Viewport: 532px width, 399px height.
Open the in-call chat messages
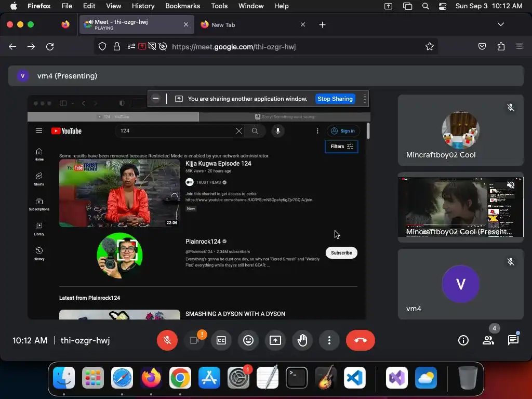tap(513, 340)
